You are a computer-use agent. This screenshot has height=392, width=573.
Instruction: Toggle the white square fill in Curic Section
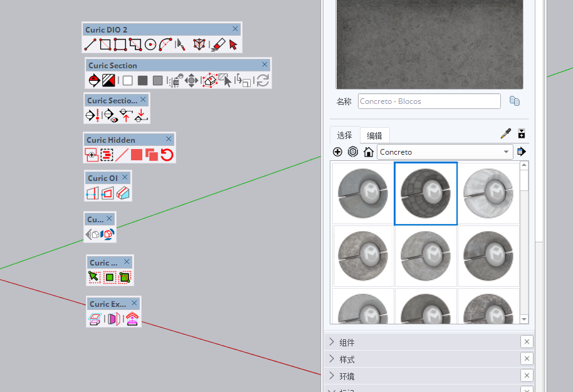tap(127, 80)
